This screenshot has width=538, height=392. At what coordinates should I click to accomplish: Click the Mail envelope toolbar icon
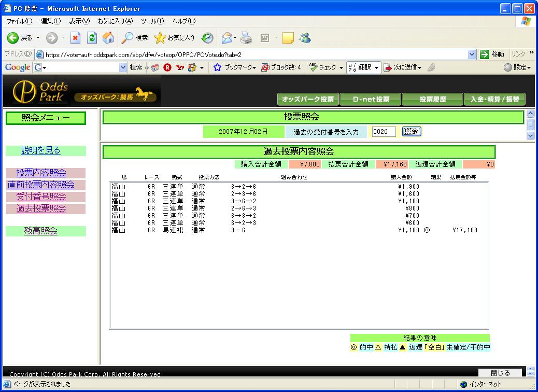226,38
